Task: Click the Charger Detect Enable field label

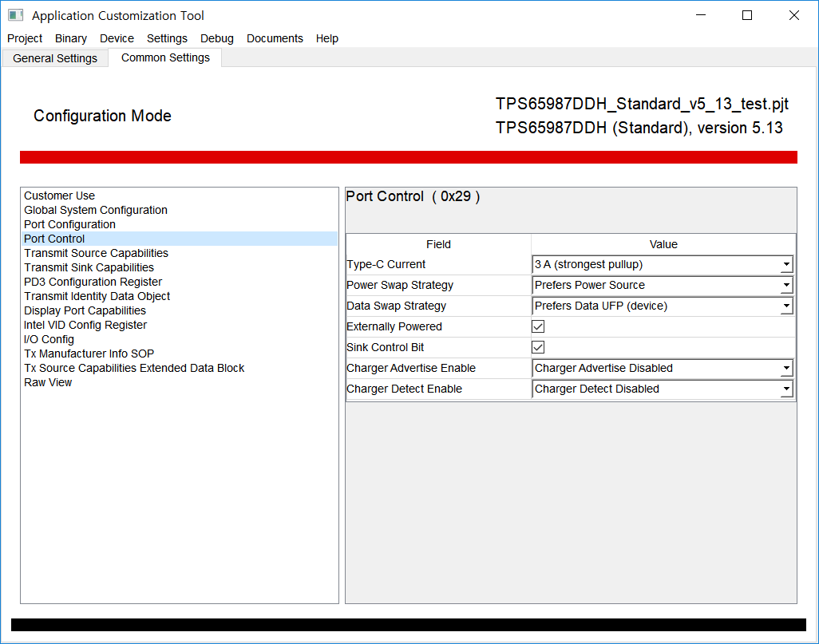Action: 404,389
